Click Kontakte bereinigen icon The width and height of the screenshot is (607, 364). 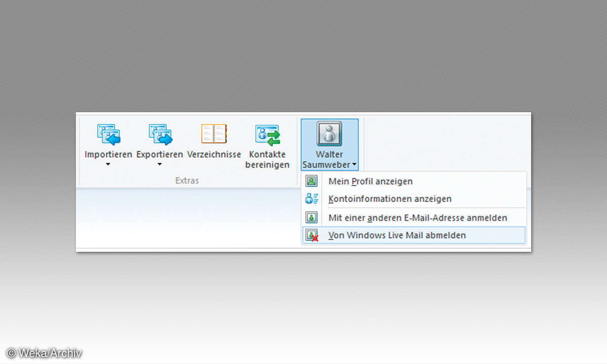(x=268, y=135)
